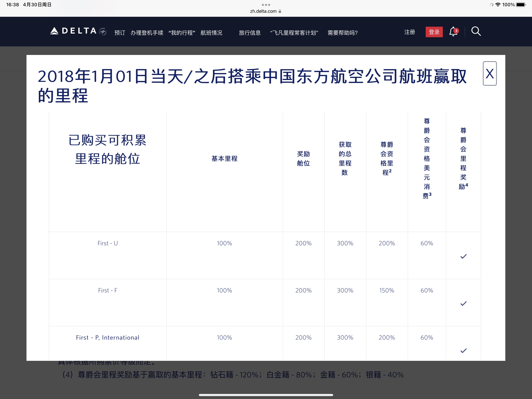Tap the 4月30日周日 date in status bar
This screenshot has height=399, width=532.
click(x=37, y=4)
